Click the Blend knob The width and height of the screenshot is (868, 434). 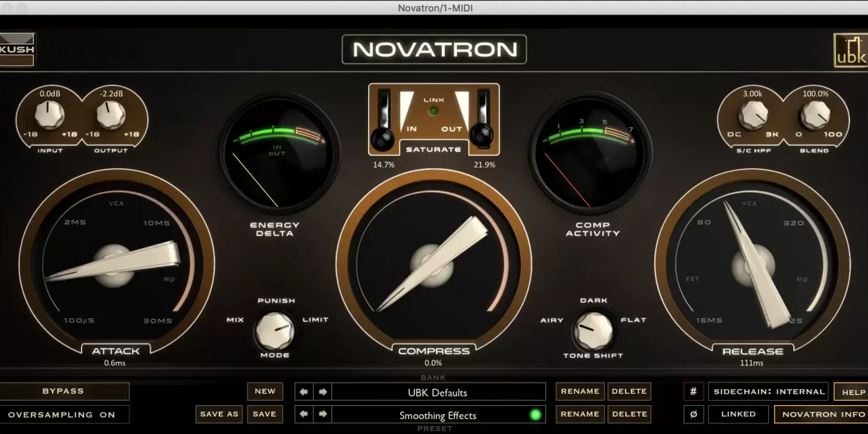point(815,114)
